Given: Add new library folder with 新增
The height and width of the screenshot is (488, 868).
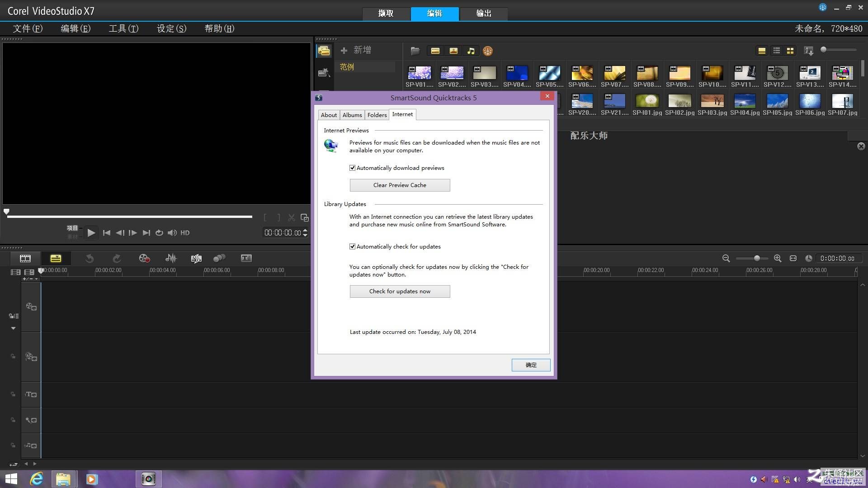Looking at the screenshot, I should tap(356, 50).
